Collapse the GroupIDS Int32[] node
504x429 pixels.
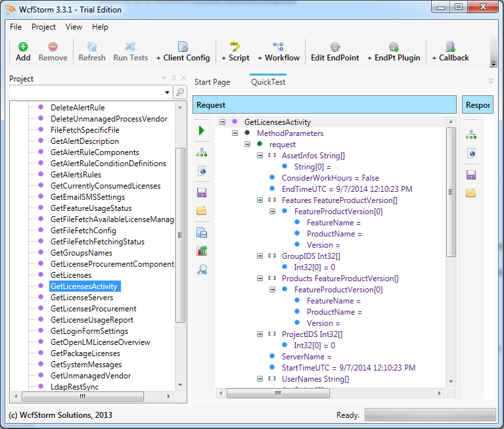260,256
